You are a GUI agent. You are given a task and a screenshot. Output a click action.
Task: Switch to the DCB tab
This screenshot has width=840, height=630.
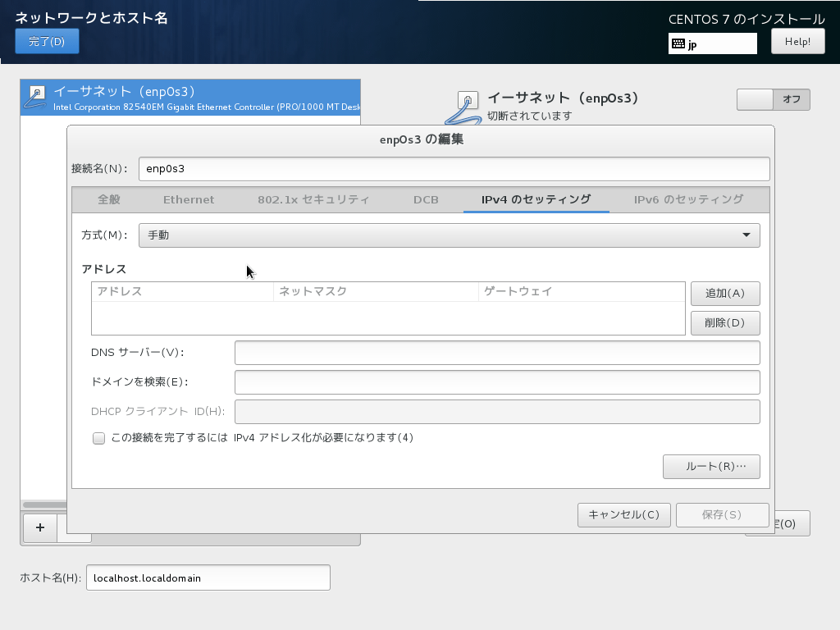[426, 199]
